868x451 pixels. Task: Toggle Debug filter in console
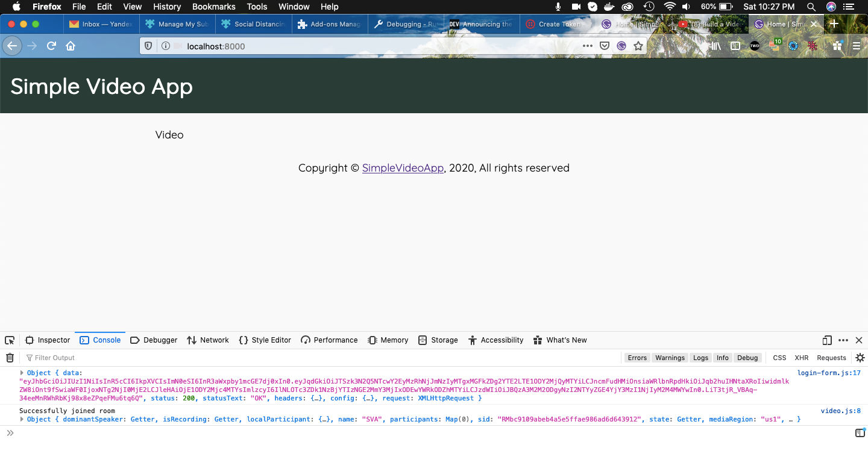pos(747,358)
